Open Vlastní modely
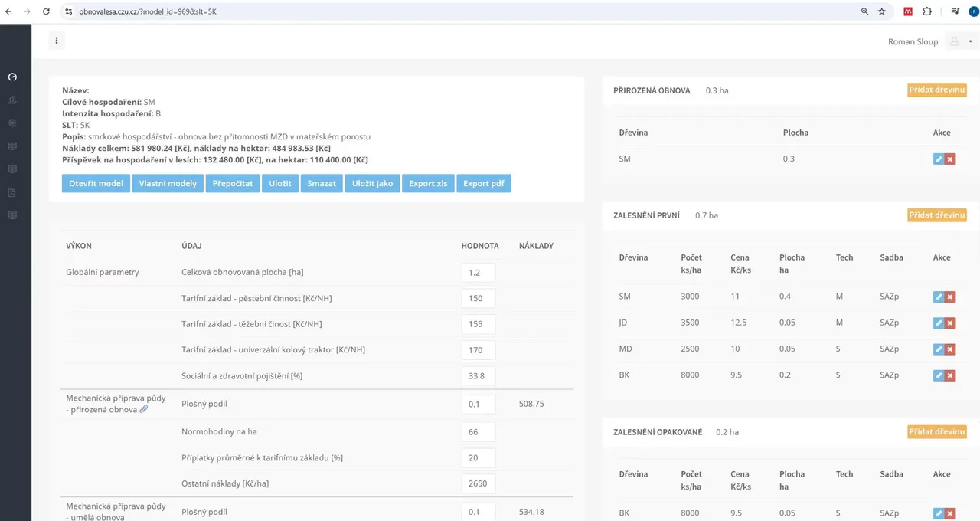 [x=168, y=183]
